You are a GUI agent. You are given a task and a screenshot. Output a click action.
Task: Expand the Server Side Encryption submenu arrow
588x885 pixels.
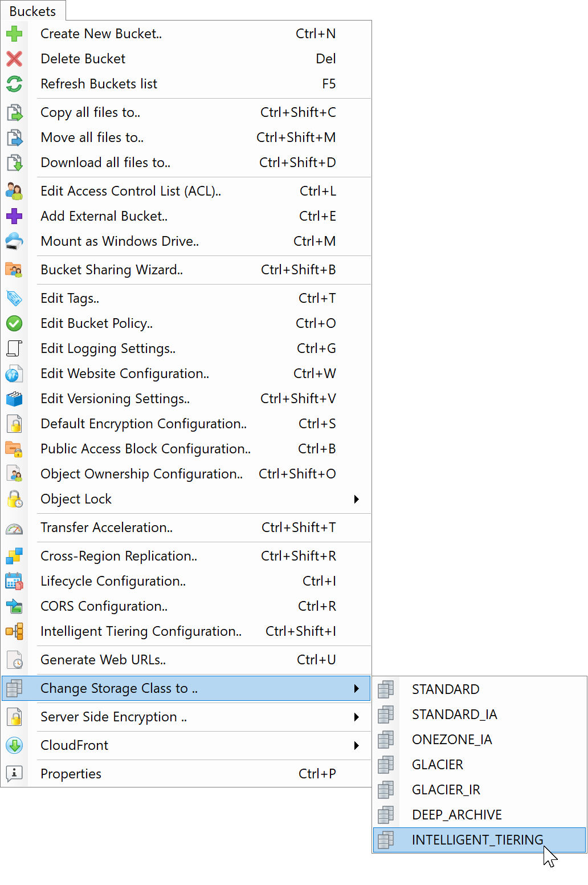[357, 717]
